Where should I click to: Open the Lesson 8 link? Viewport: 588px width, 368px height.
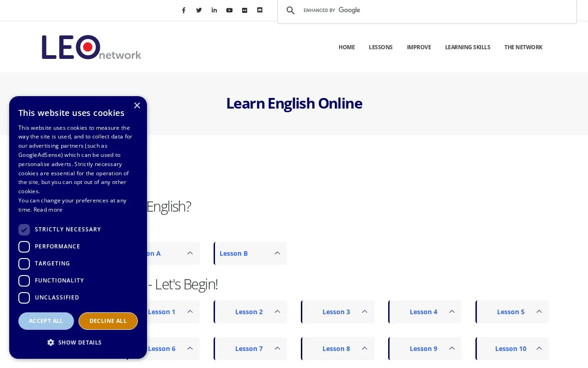click(336, 349)
